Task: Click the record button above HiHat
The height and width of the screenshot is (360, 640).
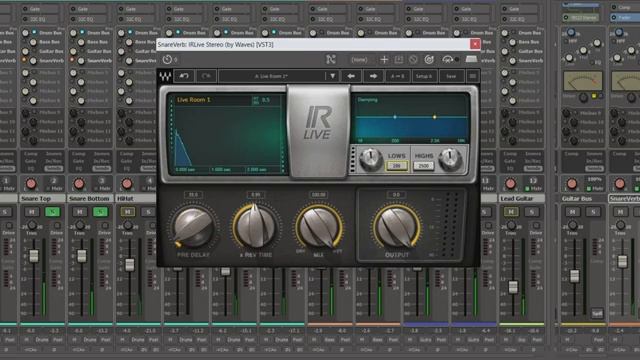Action: click(x=127, y=184)
